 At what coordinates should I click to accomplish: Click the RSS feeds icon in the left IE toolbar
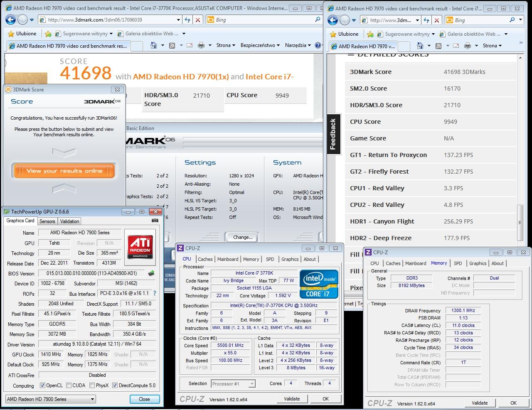(x=172, y=45)
